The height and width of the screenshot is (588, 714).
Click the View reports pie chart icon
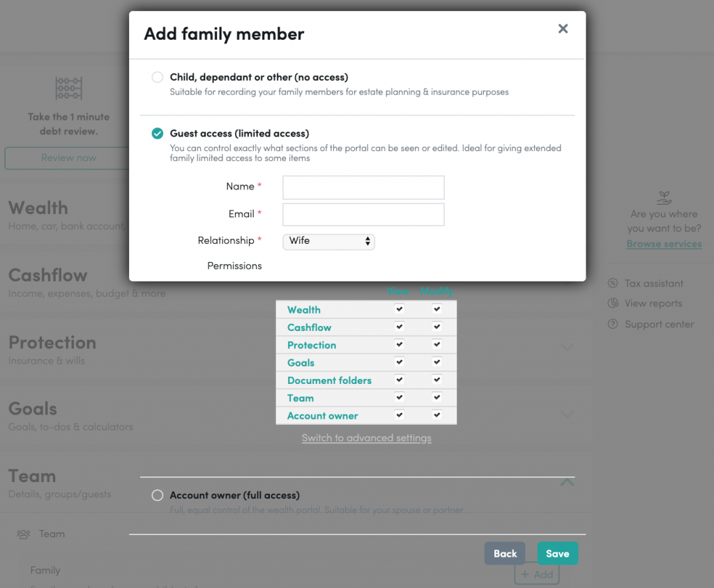pos(613,304)
